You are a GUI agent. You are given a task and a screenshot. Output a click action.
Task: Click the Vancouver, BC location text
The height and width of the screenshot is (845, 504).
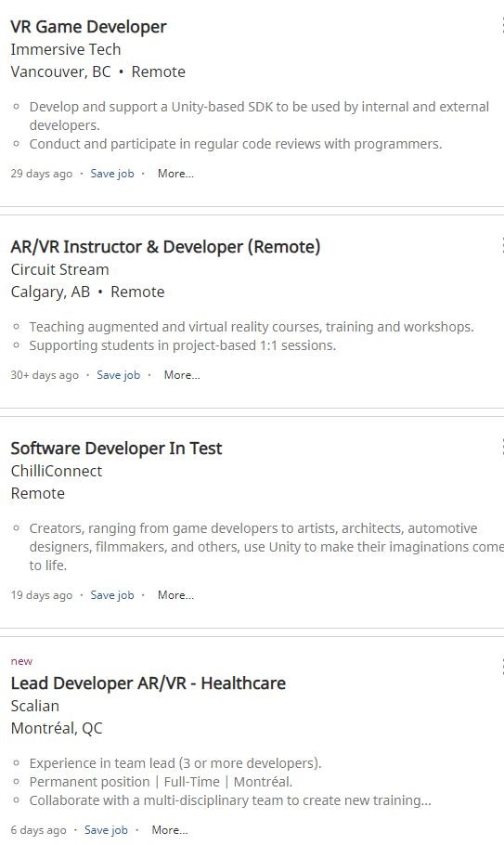[60, 71]
